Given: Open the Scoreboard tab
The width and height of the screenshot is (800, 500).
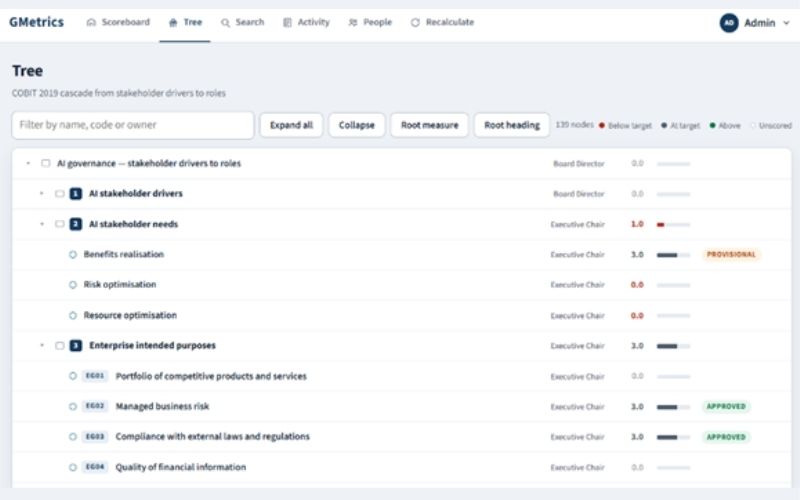Looking at the screenshot, I should [x=118, y=22].
